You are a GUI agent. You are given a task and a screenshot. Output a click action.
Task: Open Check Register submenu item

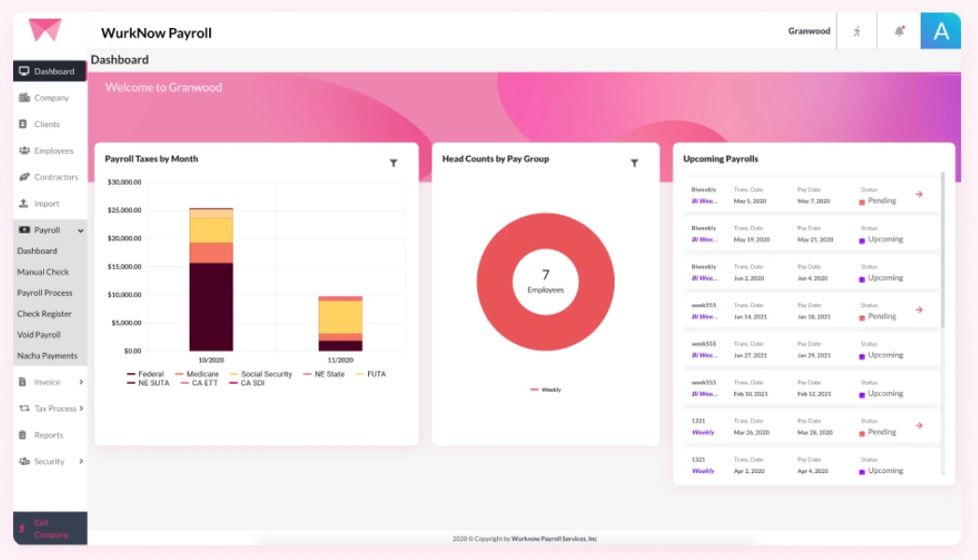tap(44, 314)
